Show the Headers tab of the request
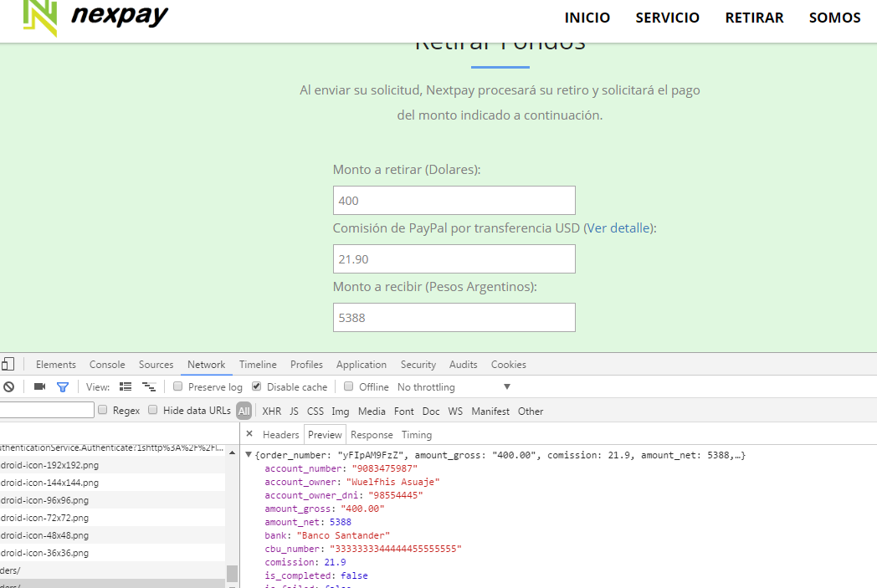Viewport: 877px width, 588px height. coord(281,434)
